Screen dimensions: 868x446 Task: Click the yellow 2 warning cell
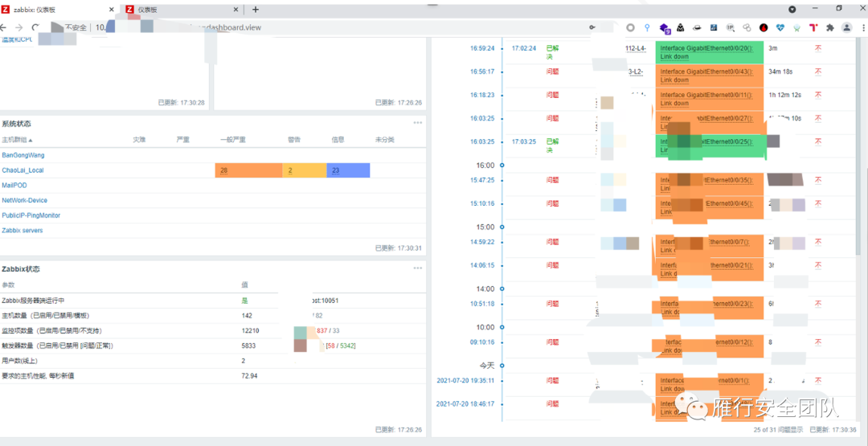point(305,170)
